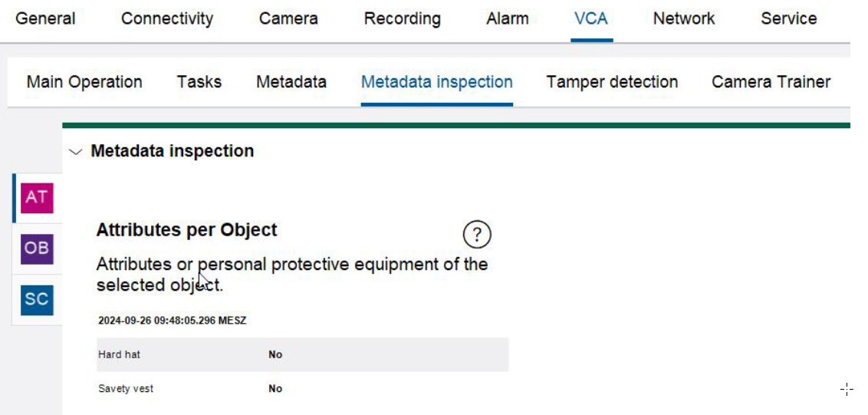Open the Metadata sub-tab
The width and height of the screenshot is (868, 415).
pyautogui.click(x=291, y=82)
